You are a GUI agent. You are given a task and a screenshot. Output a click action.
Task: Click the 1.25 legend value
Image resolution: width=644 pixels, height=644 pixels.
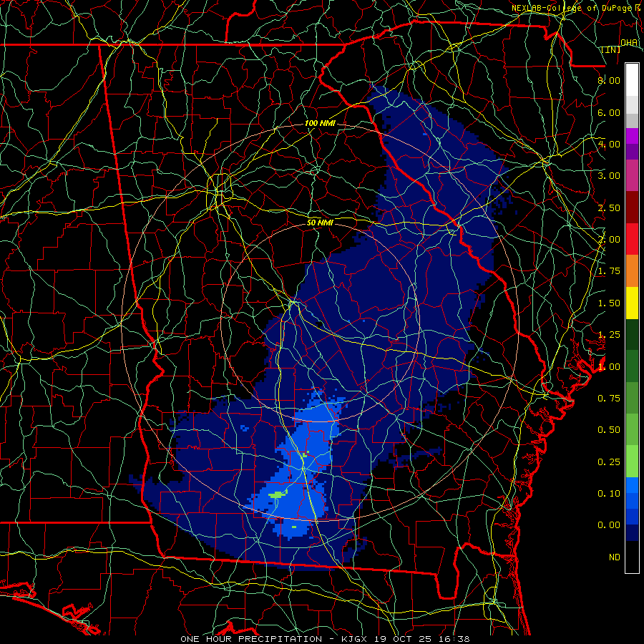[609, 335]
